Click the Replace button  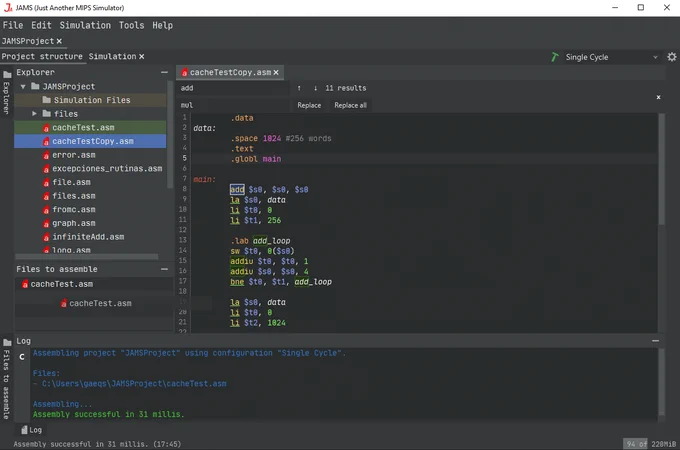tap(309, 105)
